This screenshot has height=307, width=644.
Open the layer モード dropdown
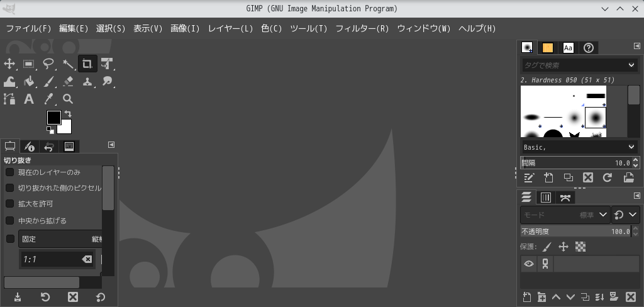tap(565, 215)
